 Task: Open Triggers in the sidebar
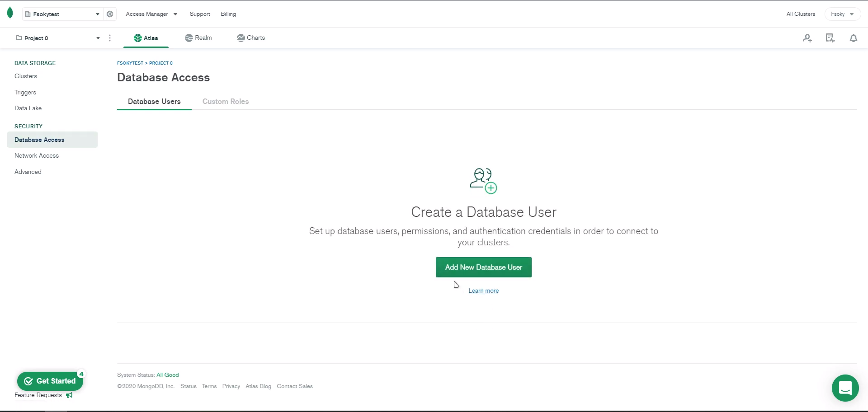tap(25, 92)
